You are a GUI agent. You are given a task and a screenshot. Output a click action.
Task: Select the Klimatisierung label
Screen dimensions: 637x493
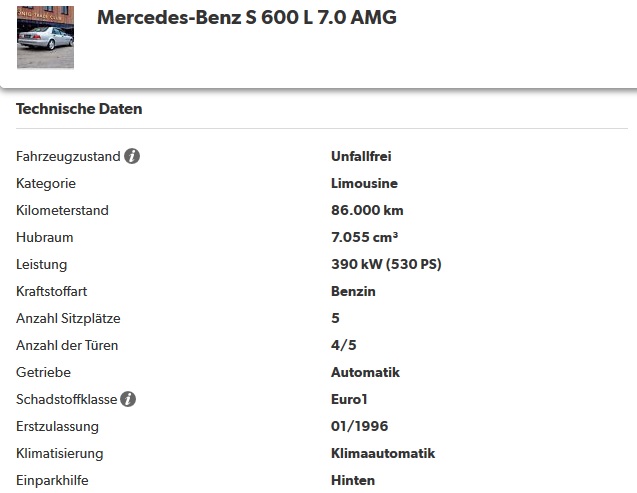click(60, 453)
